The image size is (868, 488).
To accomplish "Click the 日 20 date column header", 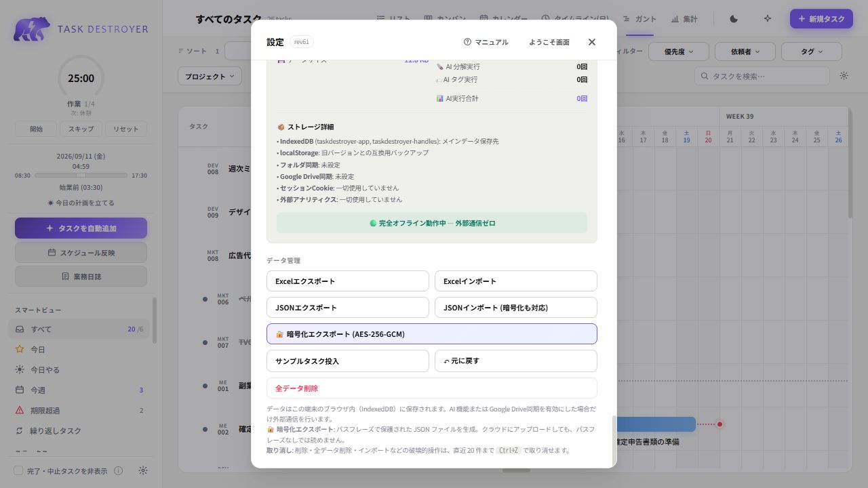I will coord(708,136).
